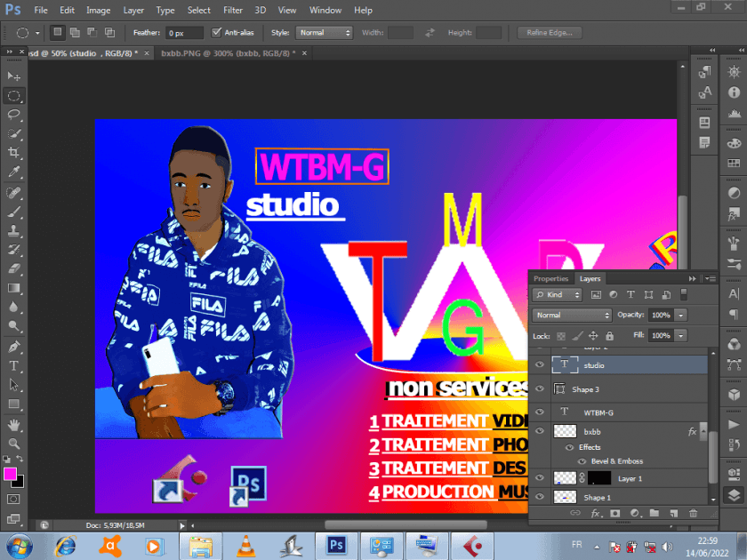Click the magenta foreground color swatch
The image size is (747, 560).
click(10, 474)
